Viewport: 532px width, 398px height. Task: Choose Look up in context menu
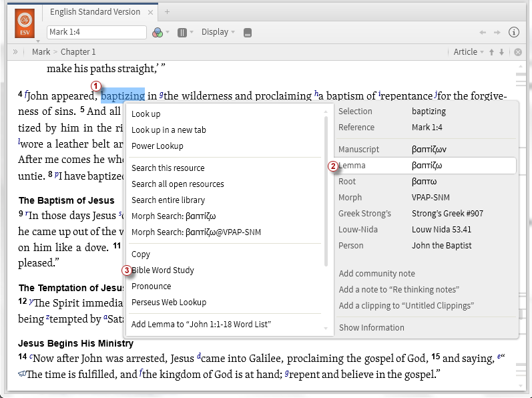click(146, 114)
